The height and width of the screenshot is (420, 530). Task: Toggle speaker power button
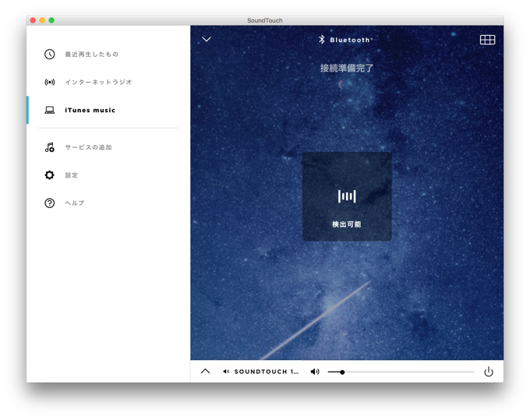pyautogui.click(x=489, y=372)
